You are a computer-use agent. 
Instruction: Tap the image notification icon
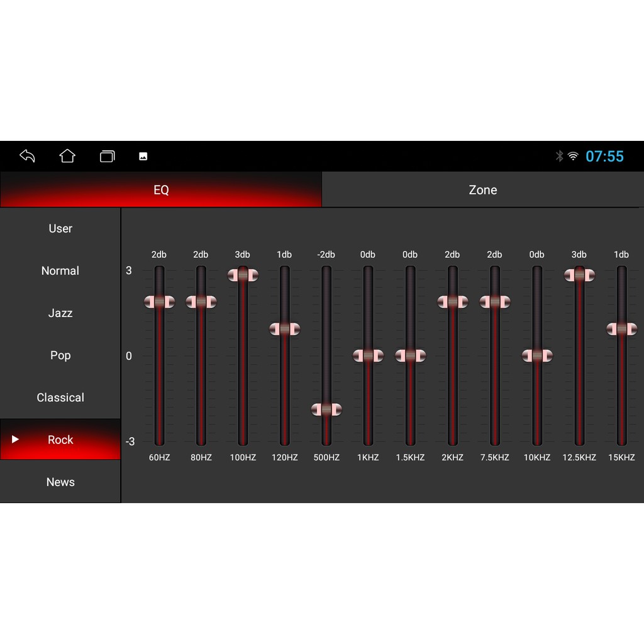pos(143,157)
